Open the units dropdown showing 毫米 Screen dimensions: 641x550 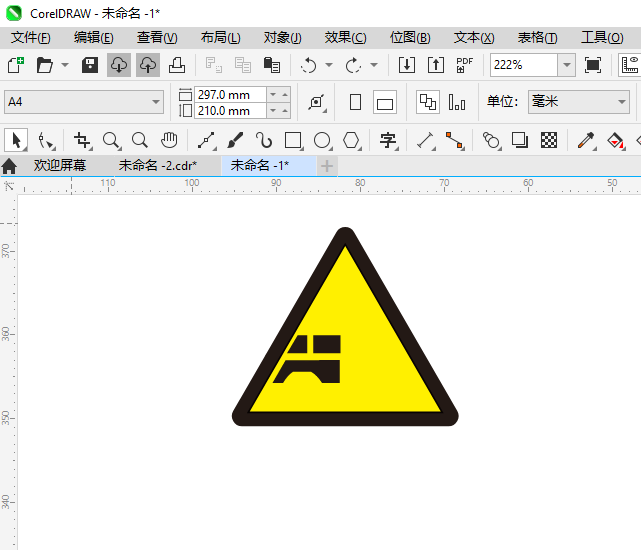(578, 102)
